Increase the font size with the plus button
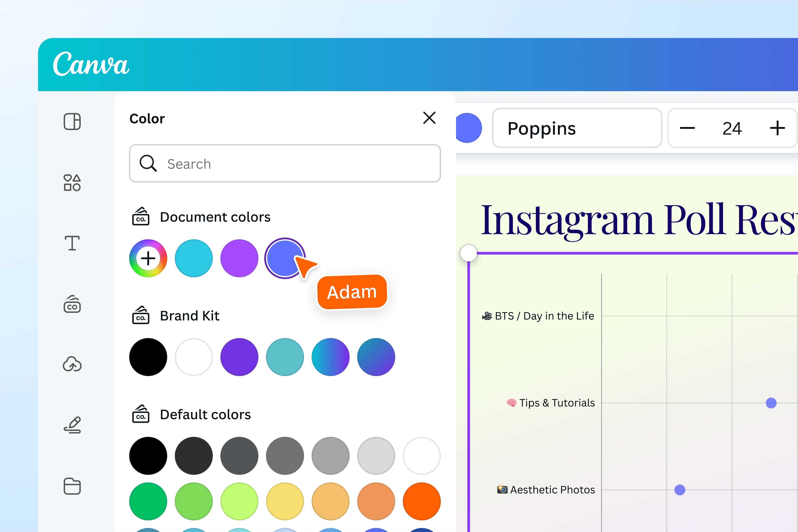This screenshot has height=532, width=798. (x=778, y=128)
